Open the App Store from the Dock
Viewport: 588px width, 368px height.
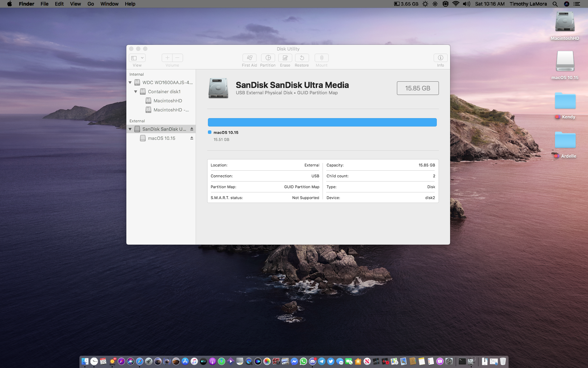pos(185,361)
